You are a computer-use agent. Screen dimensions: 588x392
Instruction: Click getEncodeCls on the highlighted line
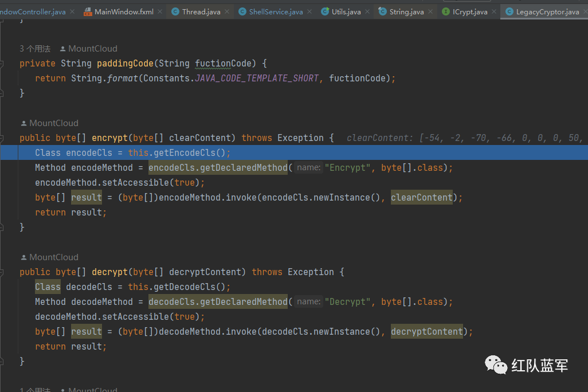click(185, 153)
